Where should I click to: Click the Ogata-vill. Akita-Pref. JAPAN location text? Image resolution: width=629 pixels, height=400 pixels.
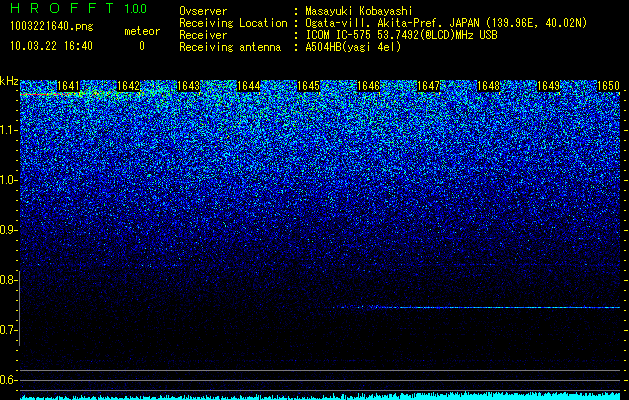tap(446, 23)
